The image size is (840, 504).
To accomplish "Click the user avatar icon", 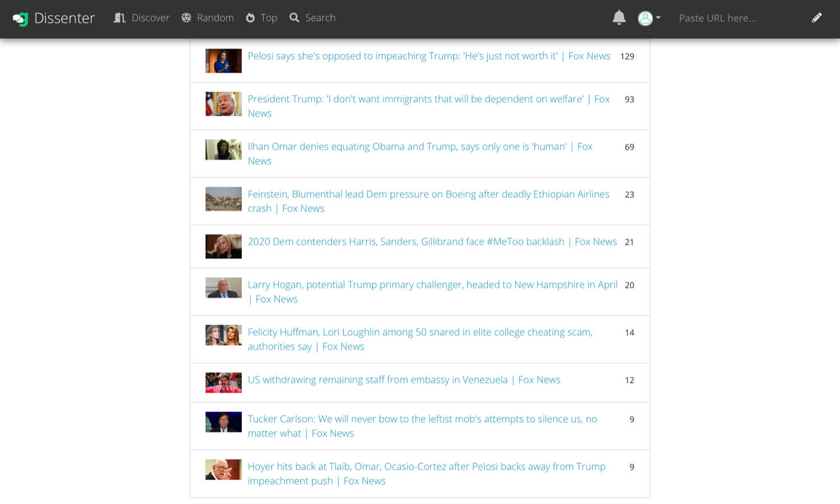I will (645, 18).
